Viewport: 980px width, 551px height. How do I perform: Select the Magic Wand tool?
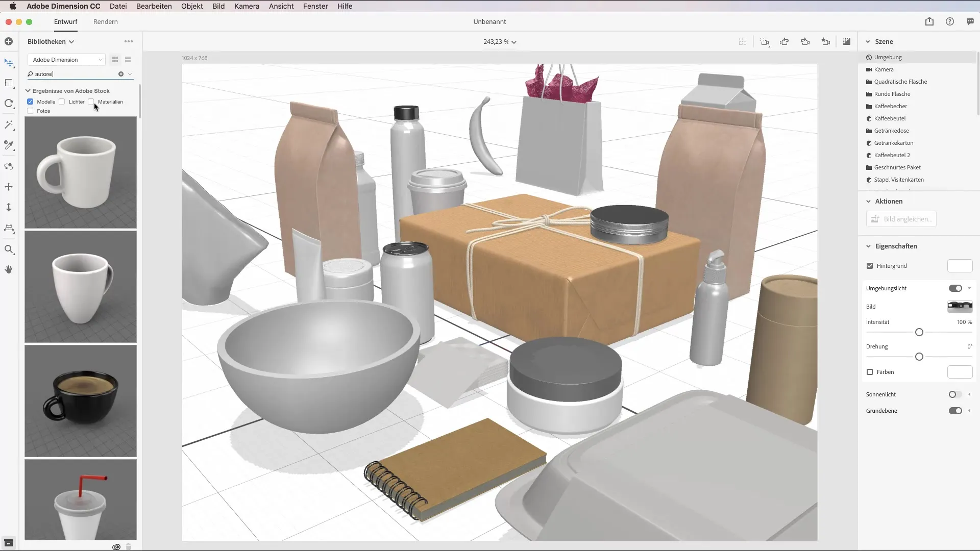pyautogui.click(x=9, y=125)
